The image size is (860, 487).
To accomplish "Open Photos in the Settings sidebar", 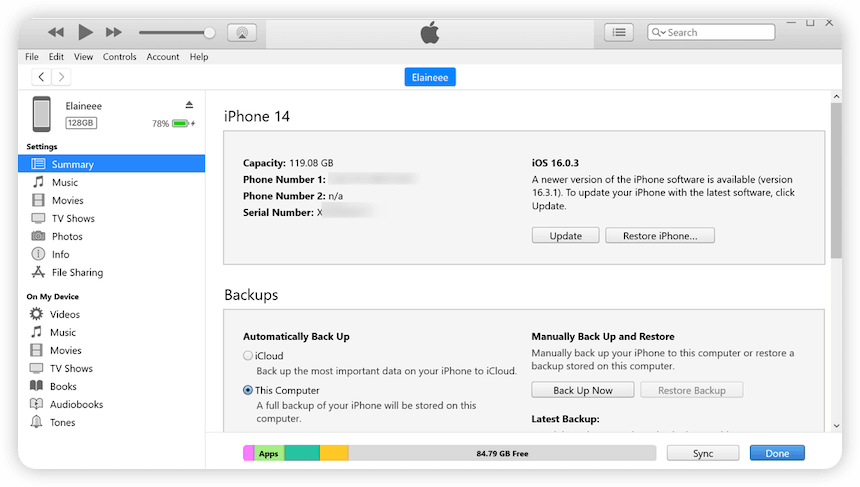I will pyautogui.click(x=67, y=236).
